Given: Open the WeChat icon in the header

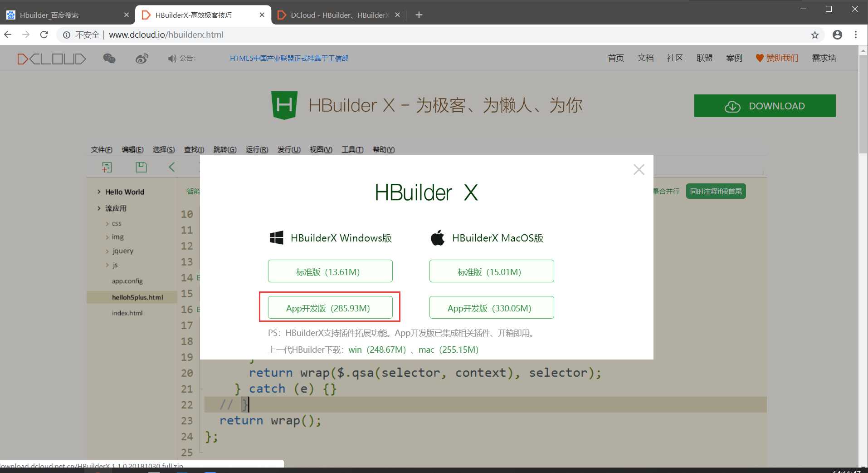Looking at the screenshot, I should pos(109,59).
